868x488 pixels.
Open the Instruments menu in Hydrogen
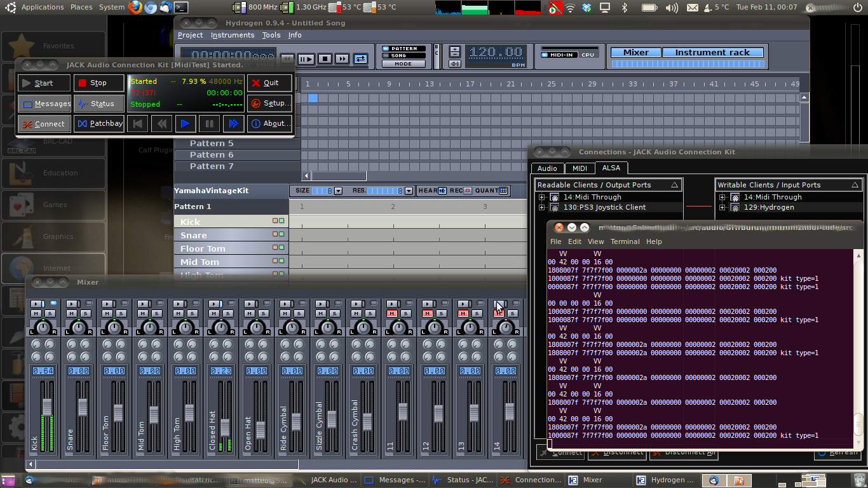(232, 36)
